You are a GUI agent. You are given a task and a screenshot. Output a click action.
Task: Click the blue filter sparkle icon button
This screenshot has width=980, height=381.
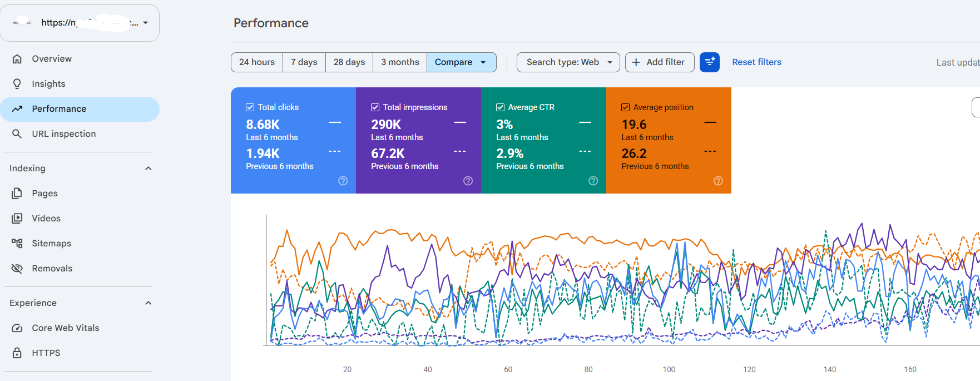click(710, 62)
